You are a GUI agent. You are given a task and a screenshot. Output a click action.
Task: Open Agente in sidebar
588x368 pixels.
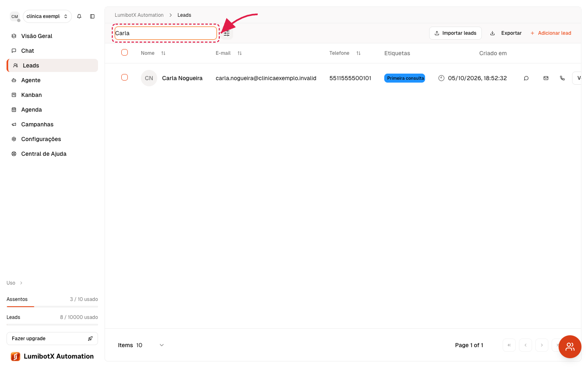tap(52, 80)
